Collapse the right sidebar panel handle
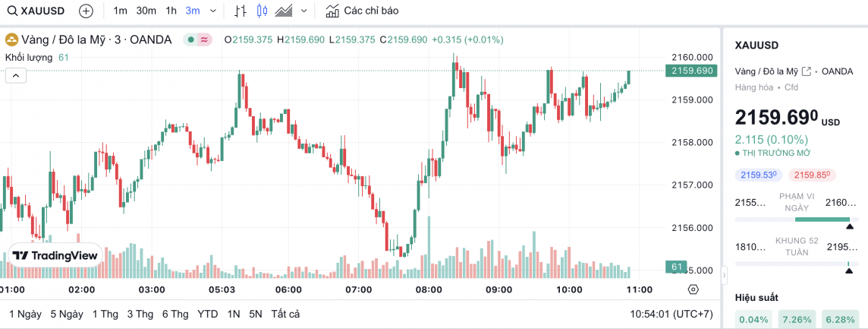868x329 pixels. (x=723, y=274)
